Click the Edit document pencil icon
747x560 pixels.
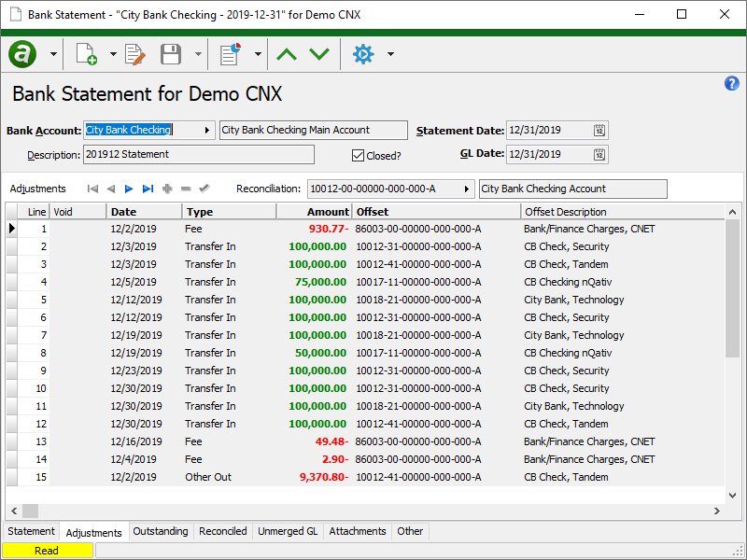pyautogui.click(x=135, y=54)
